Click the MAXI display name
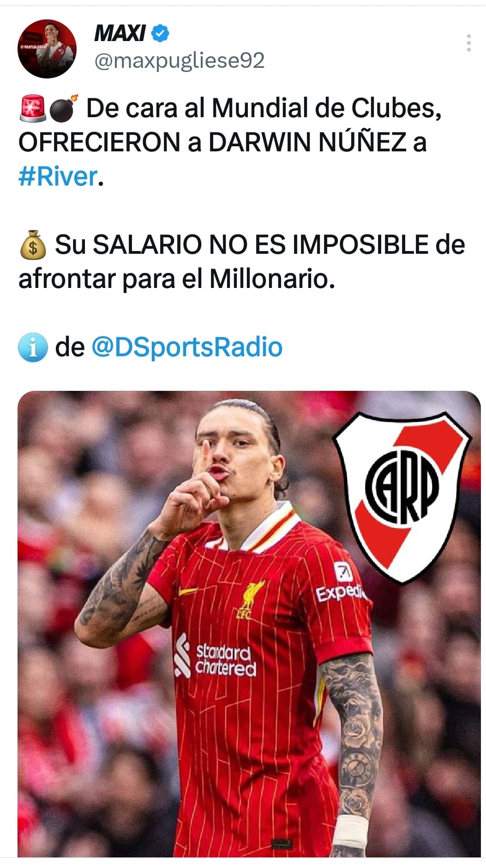Image resolution: width=486 pixels, height=868 pixels. [x=120, y=34]
